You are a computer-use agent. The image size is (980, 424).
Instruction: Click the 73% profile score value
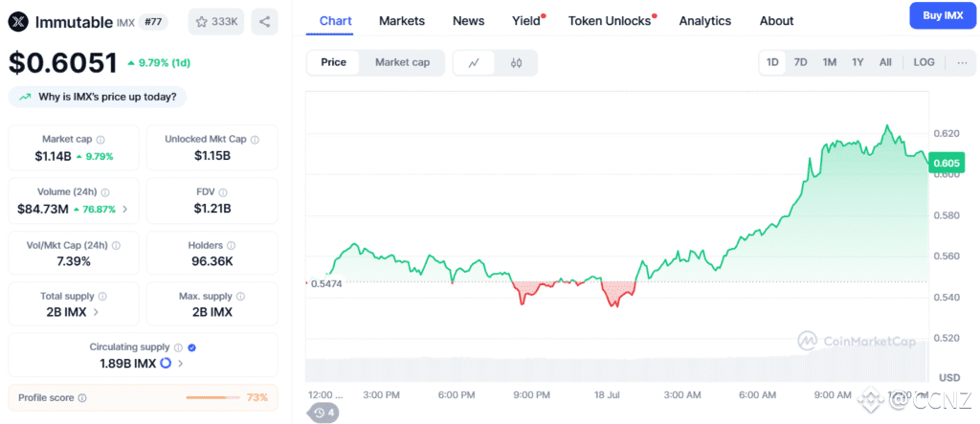point(256,398)
